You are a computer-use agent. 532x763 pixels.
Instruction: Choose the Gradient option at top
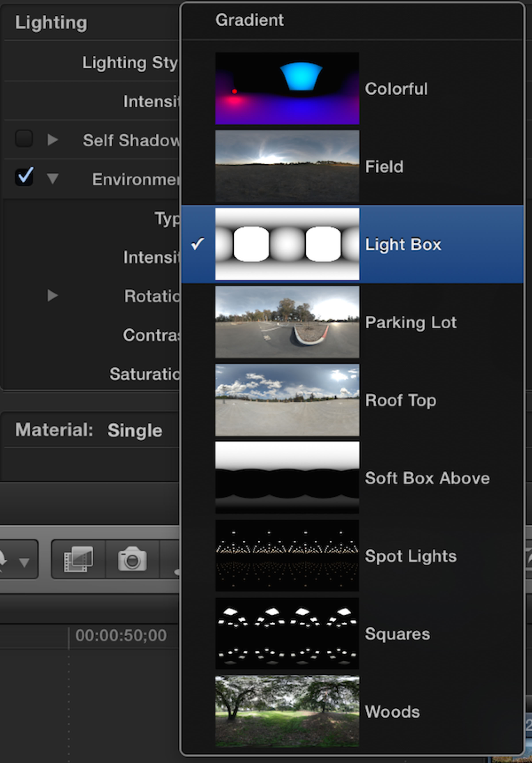(250, 20)
